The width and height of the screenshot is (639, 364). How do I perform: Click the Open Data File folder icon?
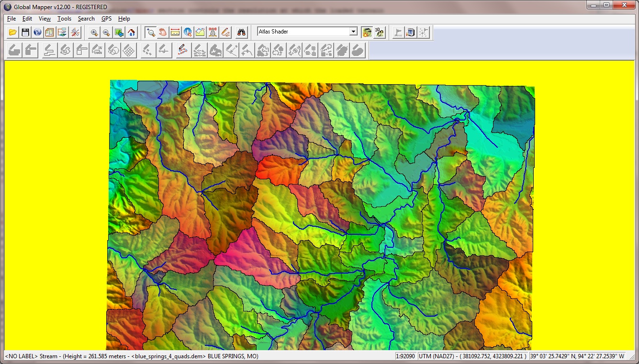click(x=13, y=33)
